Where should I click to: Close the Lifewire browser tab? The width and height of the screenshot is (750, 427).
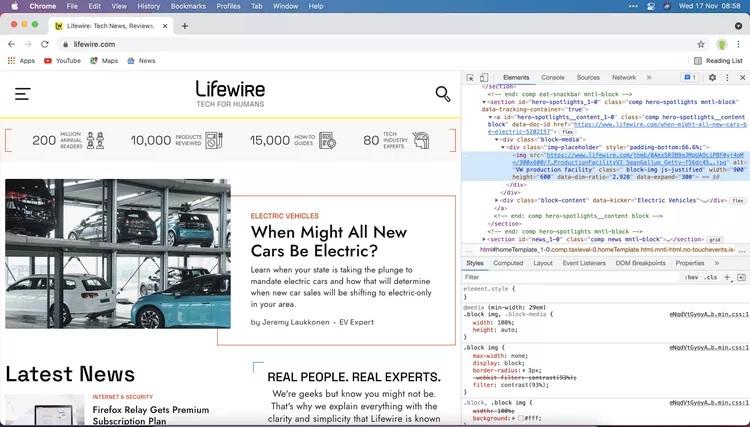coord(165,26)
